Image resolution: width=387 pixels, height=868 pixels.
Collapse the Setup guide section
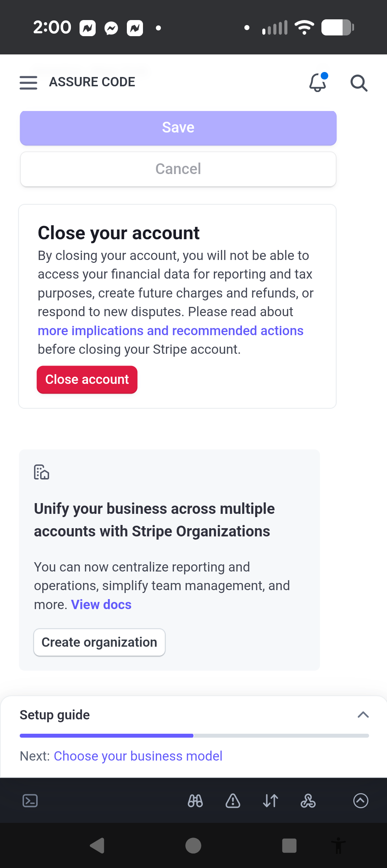363,715
